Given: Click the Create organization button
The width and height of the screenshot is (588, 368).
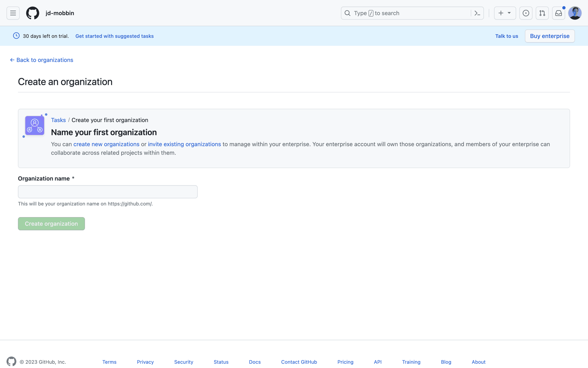Looking at the screenshot, I should pos(51,224).
